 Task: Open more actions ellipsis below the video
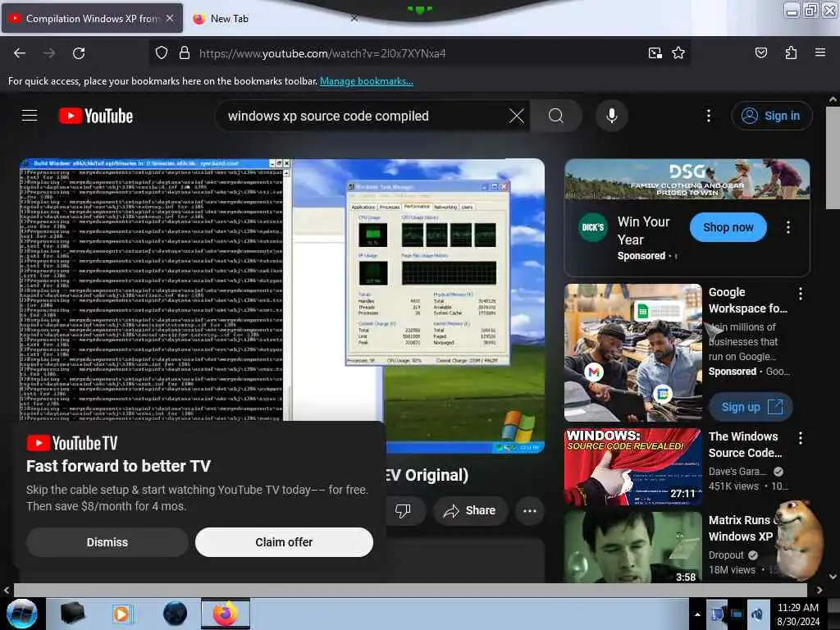tap(529, 510)
